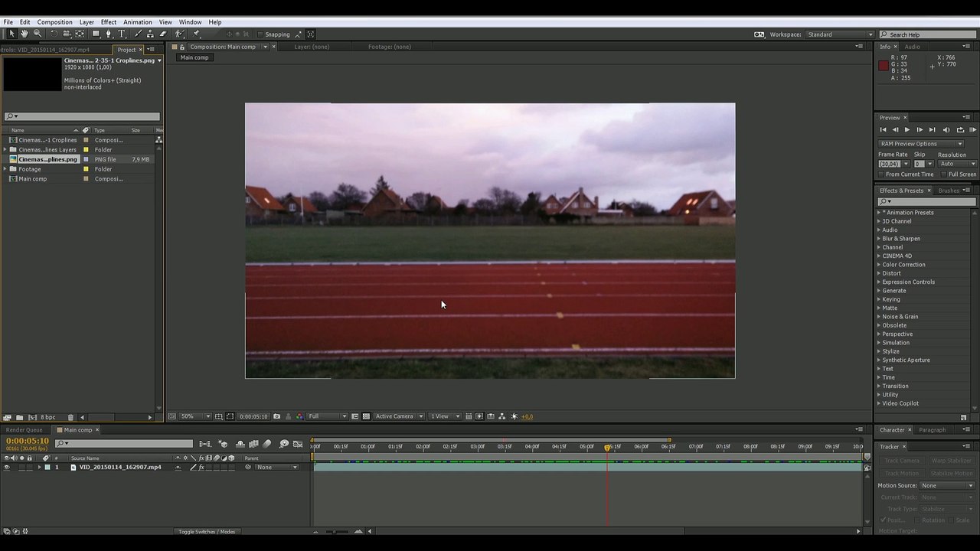
Task: Show channel and color management settings
Action: coord(299,416)
